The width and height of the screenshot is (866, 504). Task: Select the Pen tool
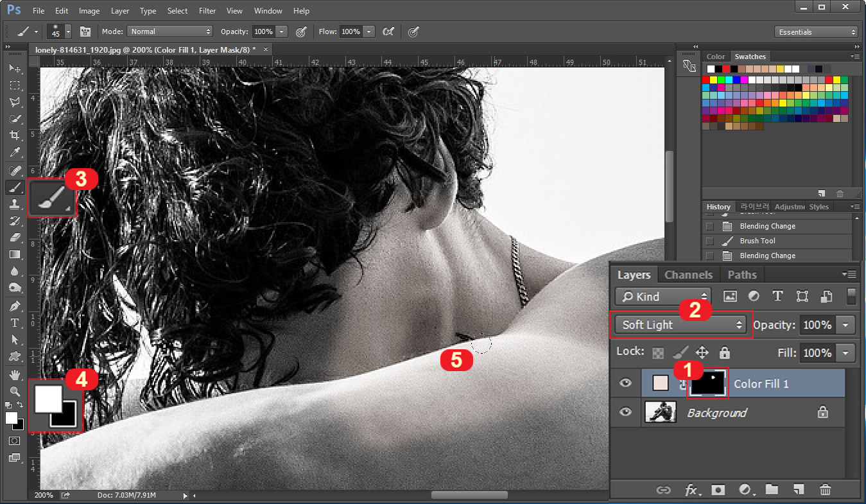pyautogui.click(x=14, y=306)
